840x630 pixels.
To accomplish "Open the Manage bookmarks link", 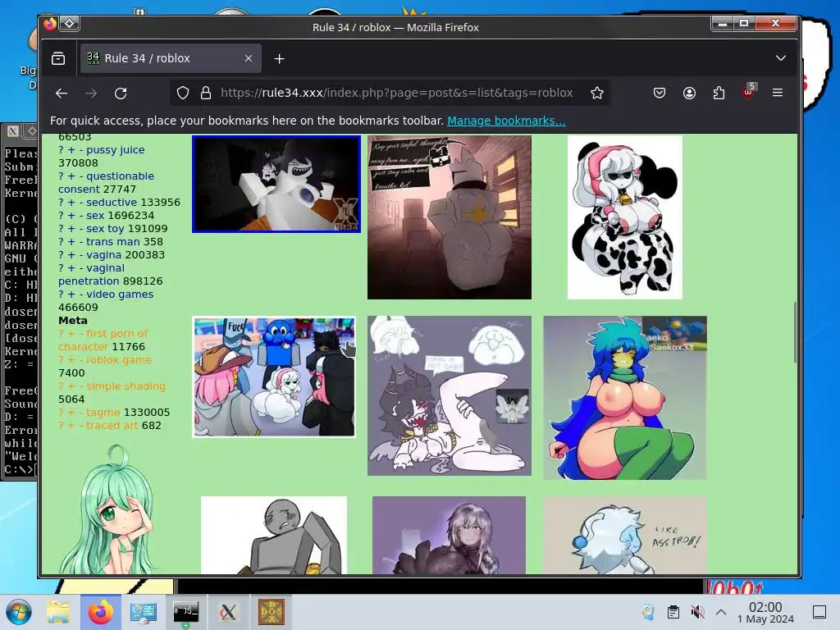I will [506, 121].
